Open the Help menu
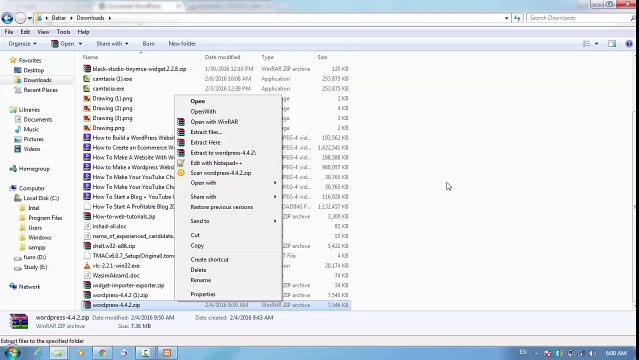This screenshot has height=360, width=639. pyautogui.click(x=83, y=32)
